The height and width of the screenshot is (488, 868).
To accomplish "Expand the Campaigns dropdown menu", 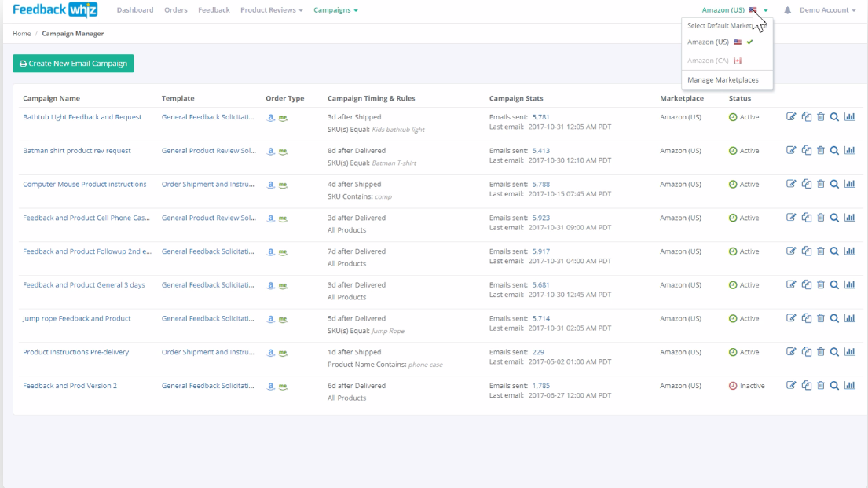I will tap(335, 10).
